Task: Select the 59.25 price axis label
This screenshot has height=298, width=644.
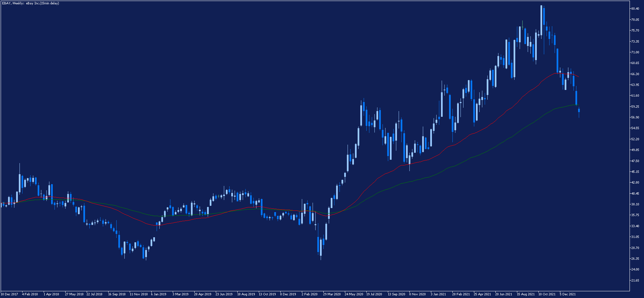Action: tap(635, 107)
